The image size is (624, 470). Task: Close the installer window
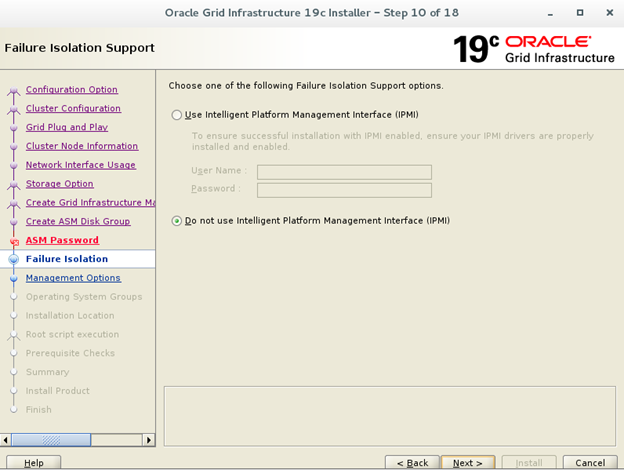tap(610, 13)
